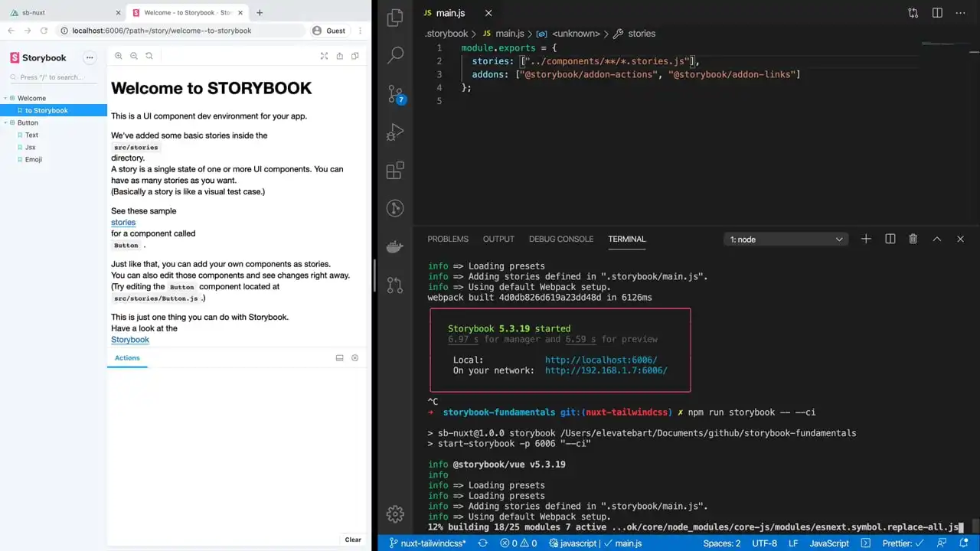Reload the browser page
Screen dimensions: 980x551
44,31
